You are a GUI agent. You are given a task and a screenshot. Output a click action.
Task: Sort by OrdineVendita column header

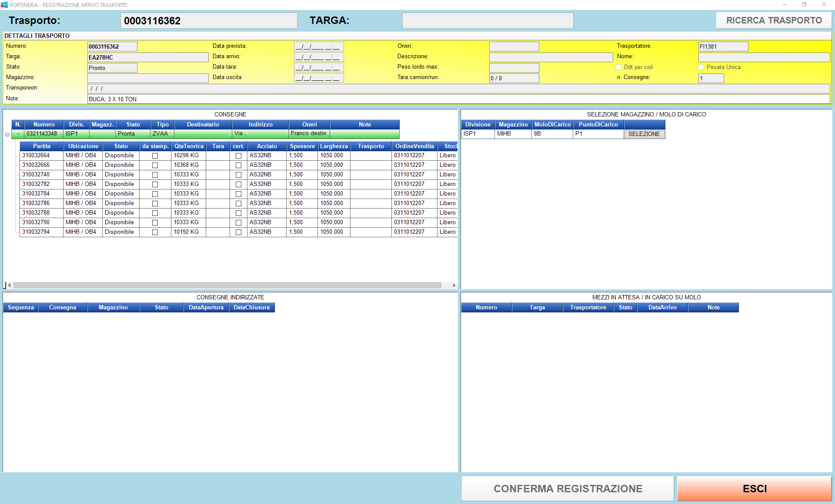[x=414, y=146]
